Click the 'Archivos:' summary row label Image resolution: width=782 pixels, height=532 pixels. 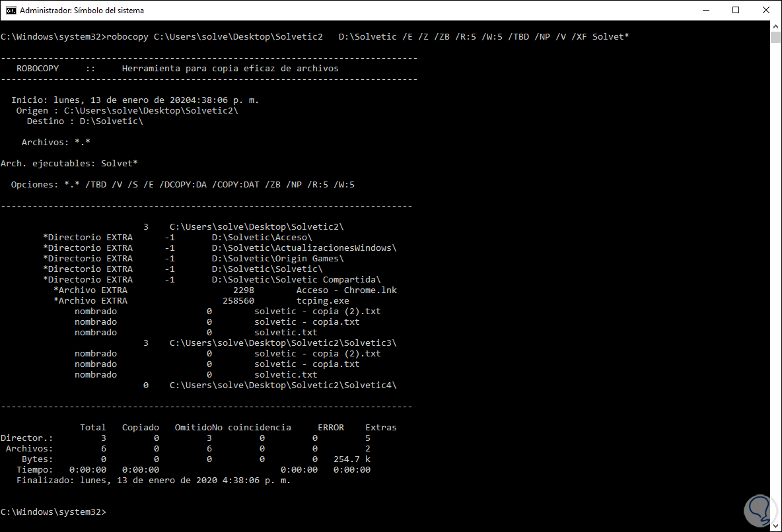(x=30, y=449)
